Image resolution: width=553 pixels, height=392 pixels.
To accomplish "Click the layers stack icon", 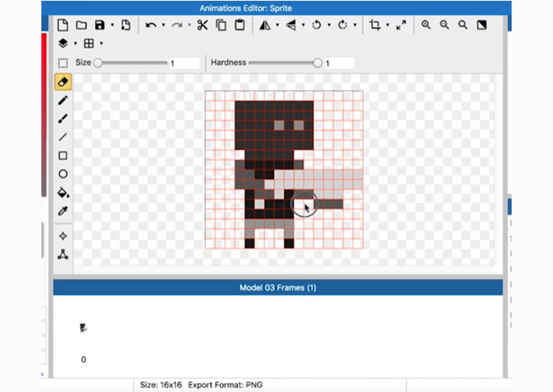I will point(63,43).
